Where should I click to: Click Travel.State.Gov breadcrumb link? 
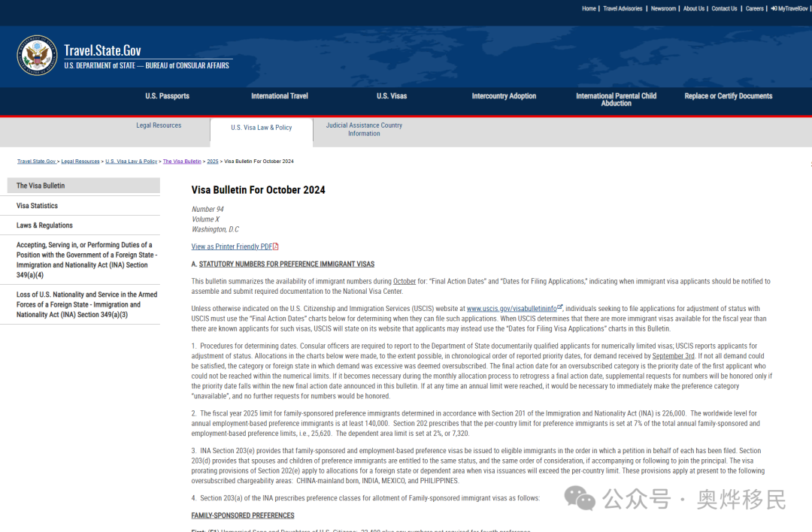point(36,162)
